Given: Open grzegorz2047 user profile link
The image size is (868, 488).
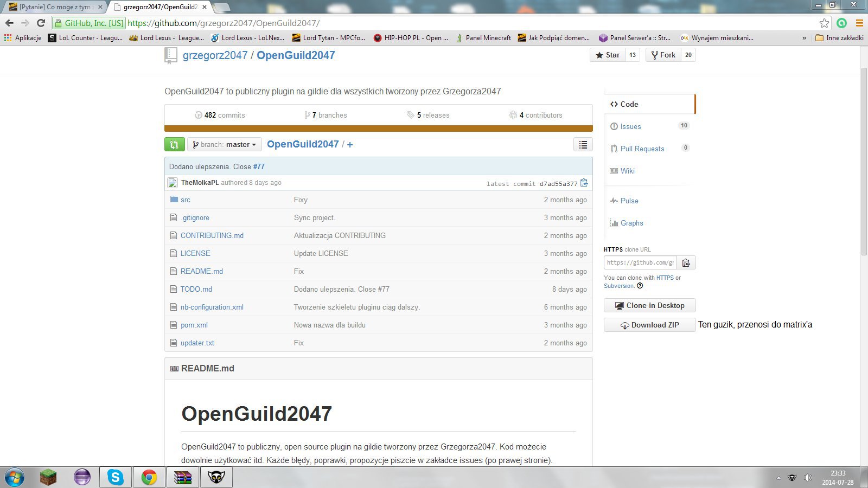Looking at the screenshot, I should click(215, 55).
